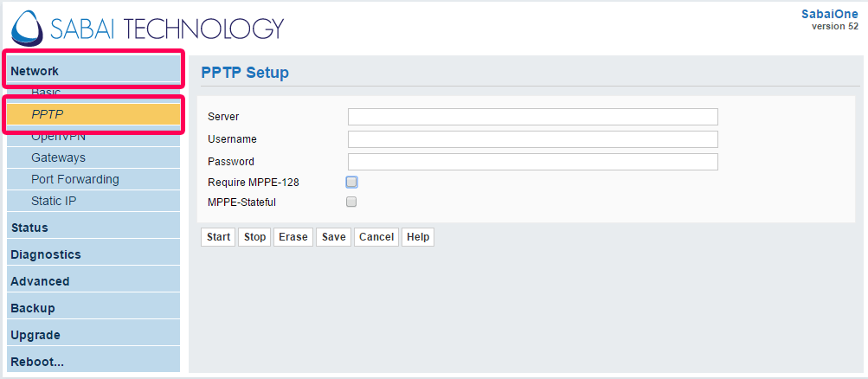Viewport: 868px width, 379px height.
Task: Click the Server field label
Action: [x=223, y=116]
